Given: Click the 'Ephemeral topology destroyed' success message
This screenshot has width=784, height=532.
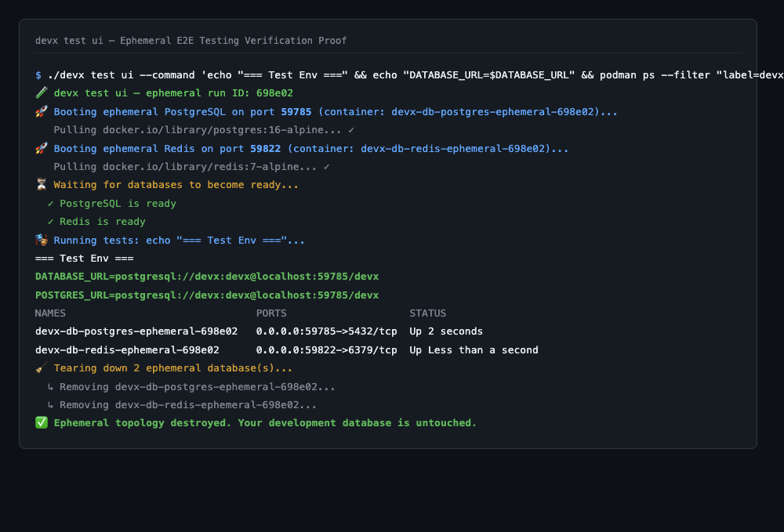Looking at the screenshot, I should click(265, 423).
